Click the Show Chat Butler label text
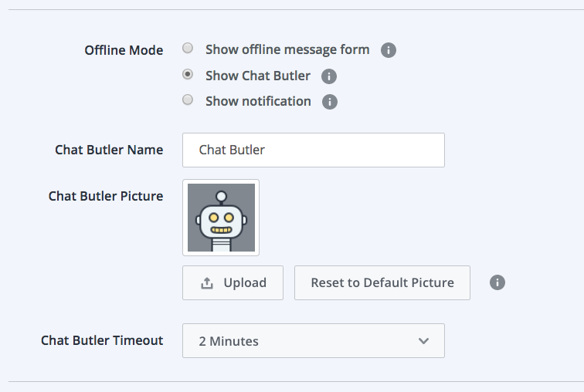This screenshot has height=392, width=584. (x=258, y=76)
